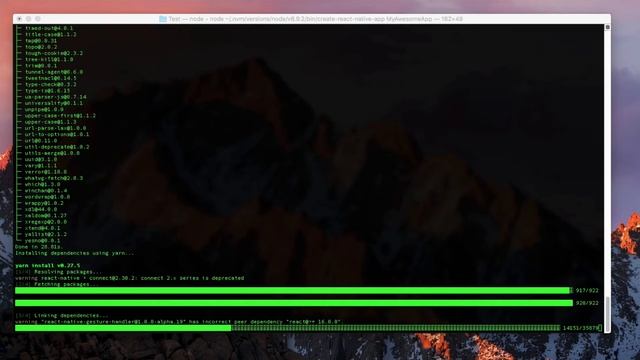Click the 'connect 2.x series is deprecated' warning
The height and width of the screenshot is (360, 640).
pyautogui.click(x=129, y=278)
